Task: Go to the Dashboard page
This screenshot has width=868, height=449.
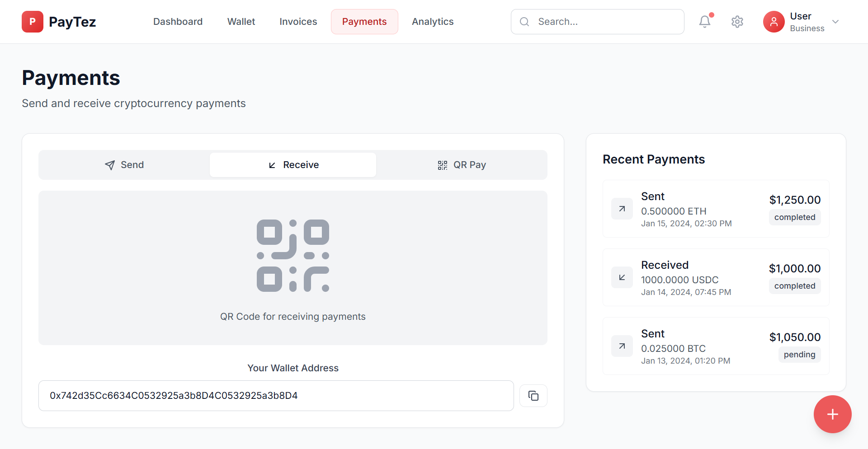Action: pyautogui.click(x=178, y=22)
